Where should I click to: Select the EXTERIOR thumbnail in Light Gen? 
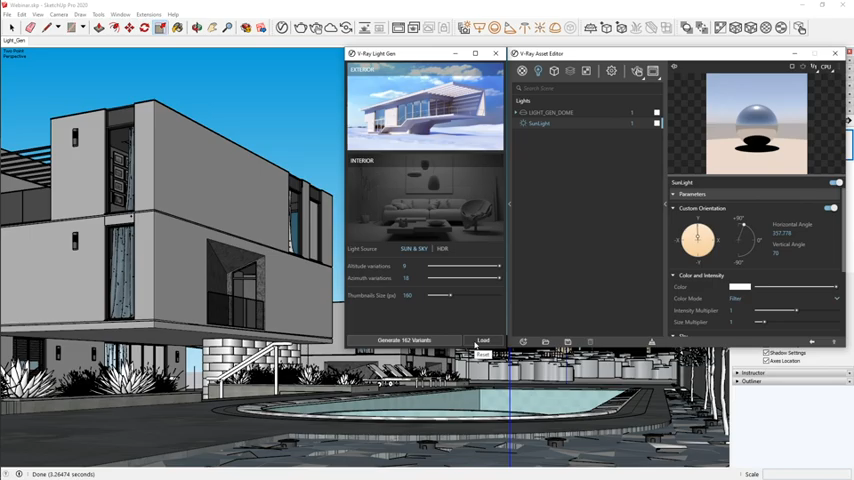tap(425, 106)
